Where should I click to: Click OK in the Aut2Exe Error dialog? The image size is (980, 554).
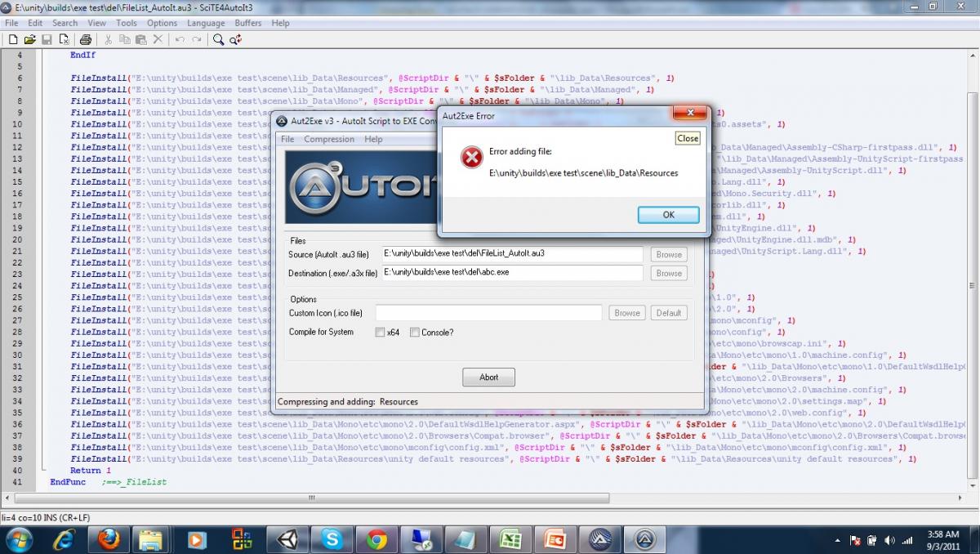[x=668, y=214]
